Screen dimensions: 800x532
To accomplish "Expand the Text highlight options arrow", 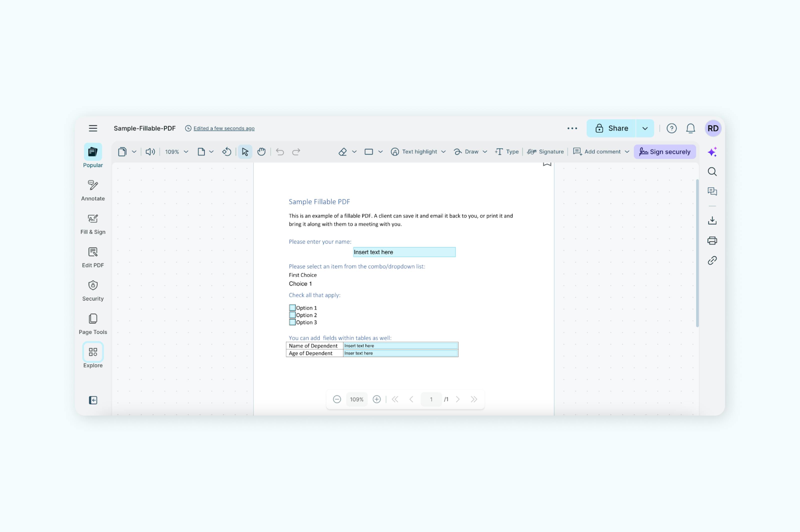I will 443,152.
